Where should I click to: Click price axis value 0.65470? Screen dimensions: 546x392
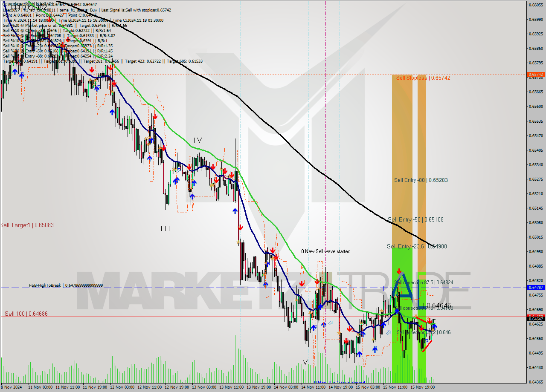[x=536, y=135]
